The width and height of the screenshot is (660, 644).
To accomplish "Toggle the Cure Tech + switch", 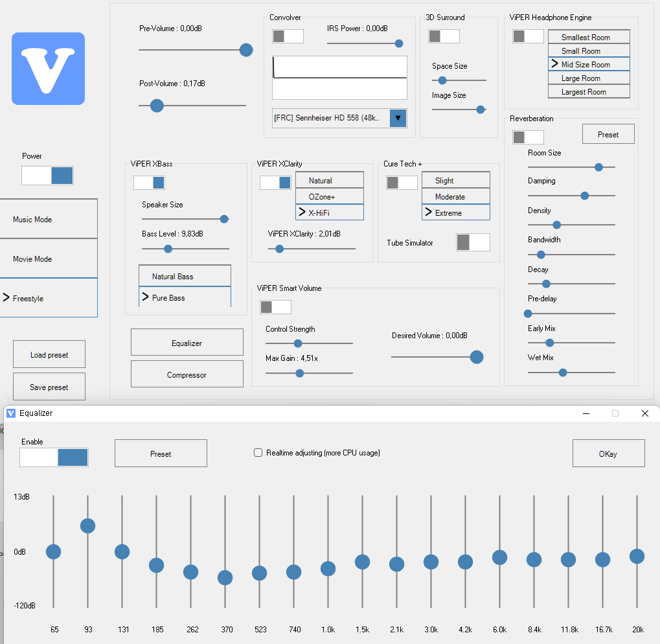I will (402, 183).
